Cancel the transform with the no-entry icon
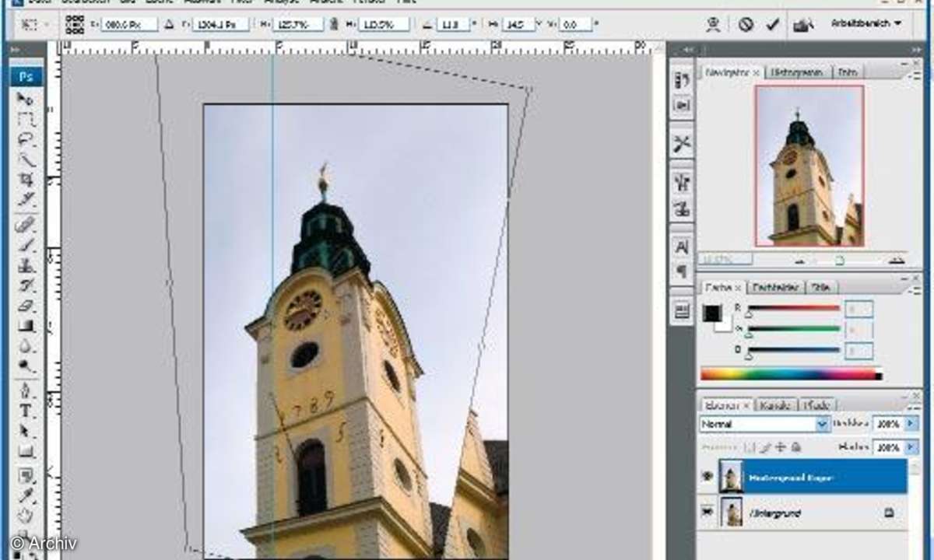934x560 pixels. pos(746,24)
